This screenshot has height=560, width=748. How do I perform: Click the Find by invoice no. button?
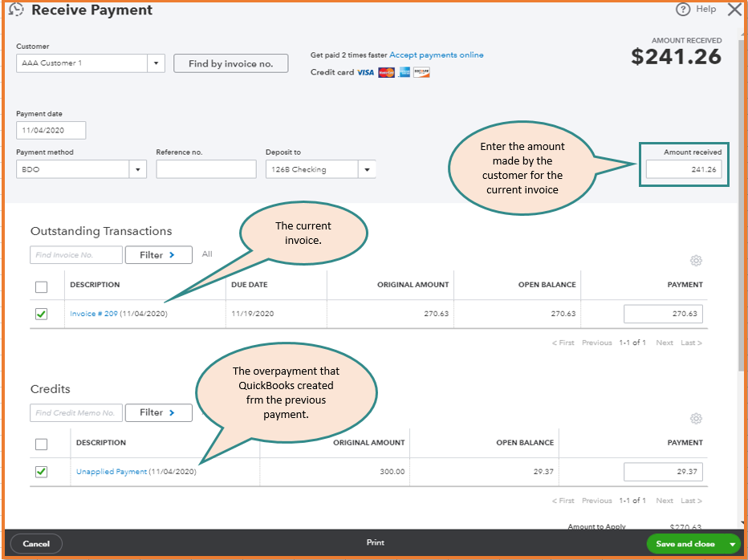point(231,63)
